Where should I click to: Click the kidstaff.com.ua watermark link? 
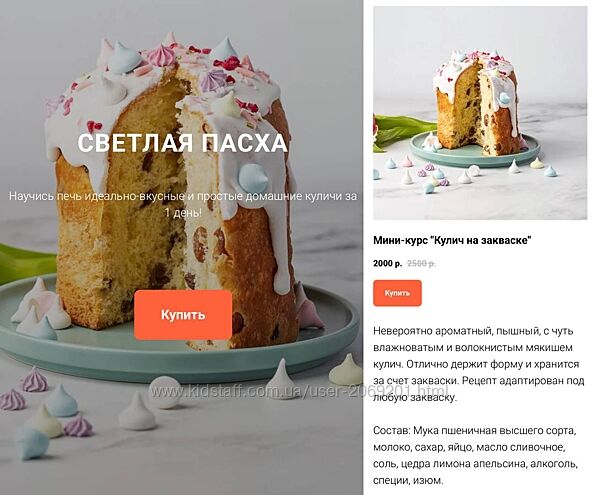click(x=298, y=391)
